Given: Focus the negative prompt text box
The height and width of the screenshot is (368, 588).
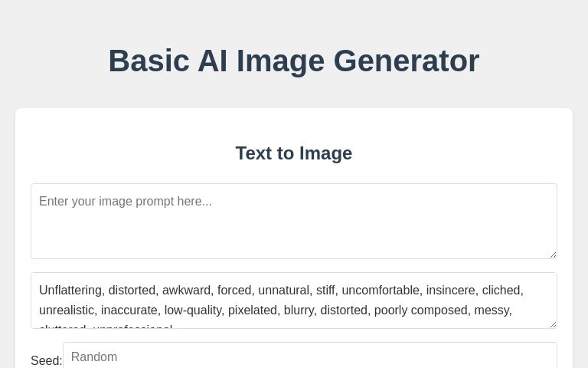Looking at the screenshot, I should [x=293, y=301].
